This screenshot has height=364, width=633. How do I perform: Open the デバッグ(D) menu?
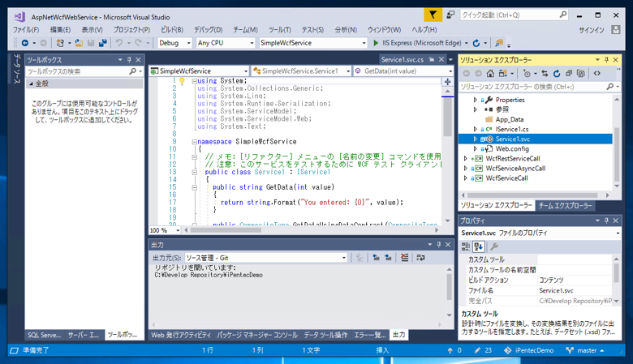pos(208,30)
